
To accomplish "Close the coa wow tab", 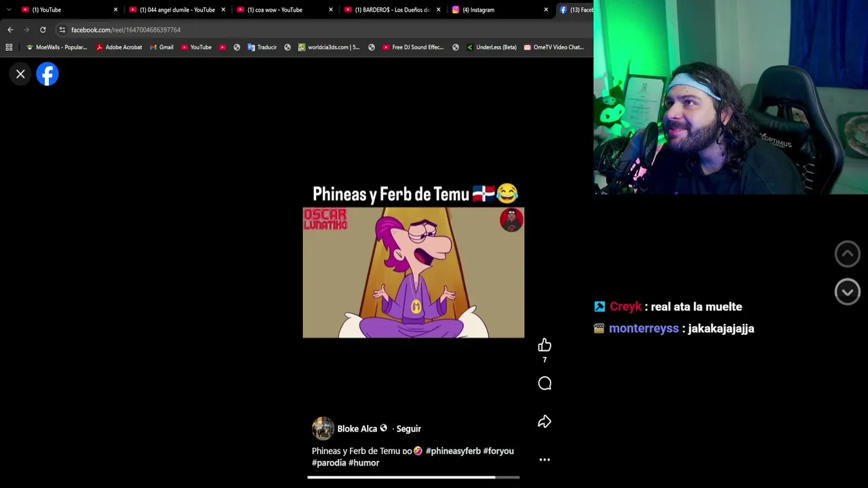I will click(331, 9).
